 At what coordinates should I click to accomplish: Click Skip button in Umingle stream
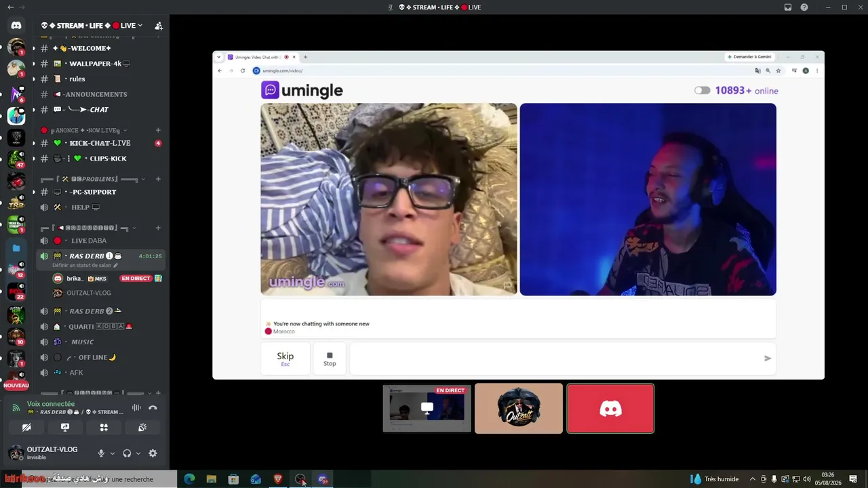coord(285,359)
